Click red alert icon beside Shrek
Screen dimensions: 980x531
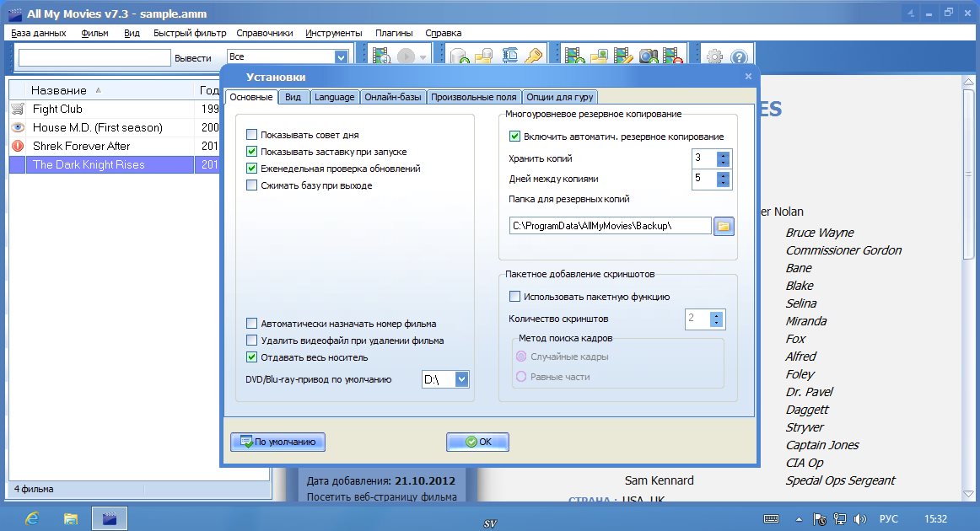tap(18, 146)
